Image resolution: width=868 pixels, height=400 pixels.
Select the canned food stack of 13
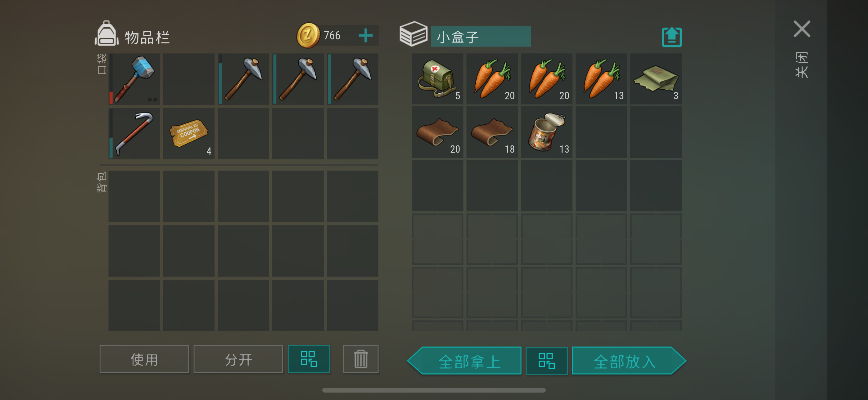click(x=547, y=132)
